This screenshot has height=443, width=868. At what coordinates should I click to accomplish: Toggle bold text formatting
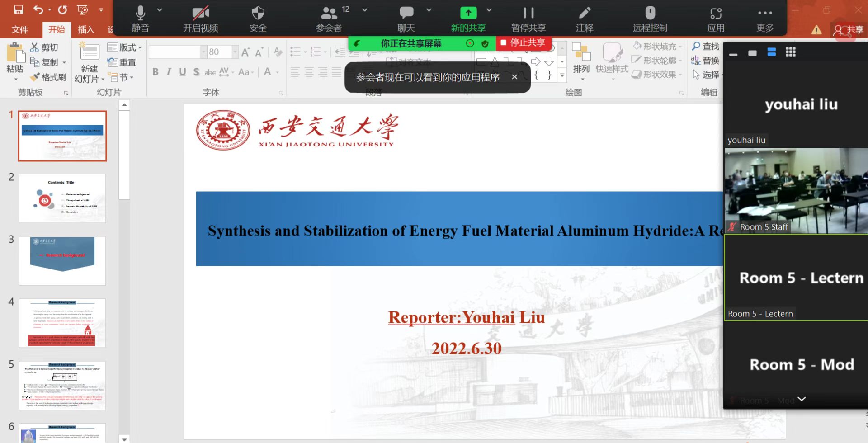pyautogui.click(x=156, y=72)
